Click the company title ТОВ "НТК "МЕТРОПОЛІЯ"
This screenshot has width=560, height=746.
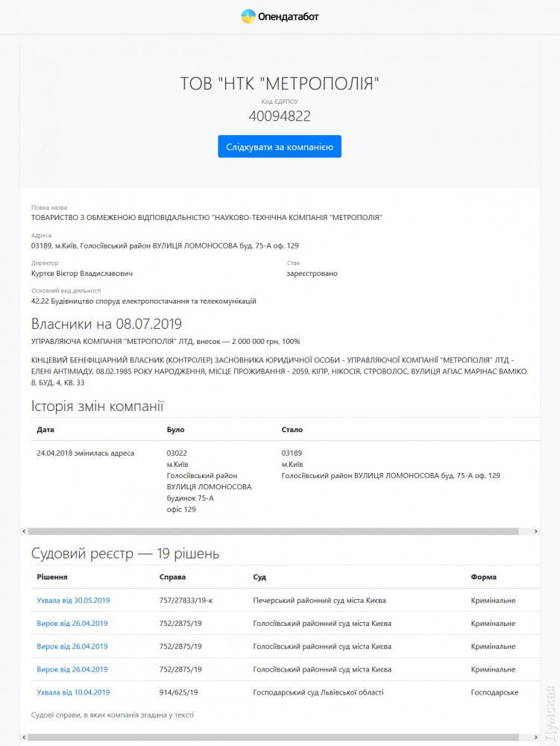click(280, 84)
